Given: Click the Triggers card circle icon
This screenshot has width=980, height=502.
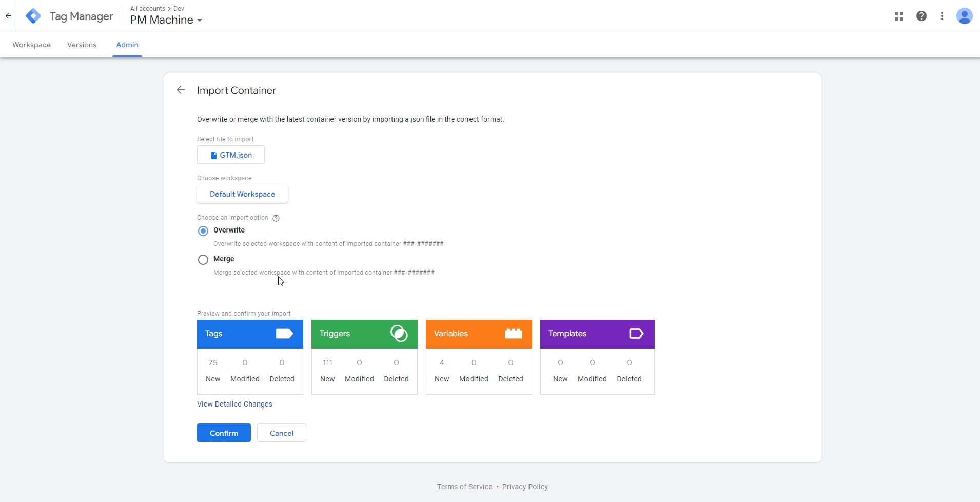Looking at the screenshot, I should coord(399,334).
